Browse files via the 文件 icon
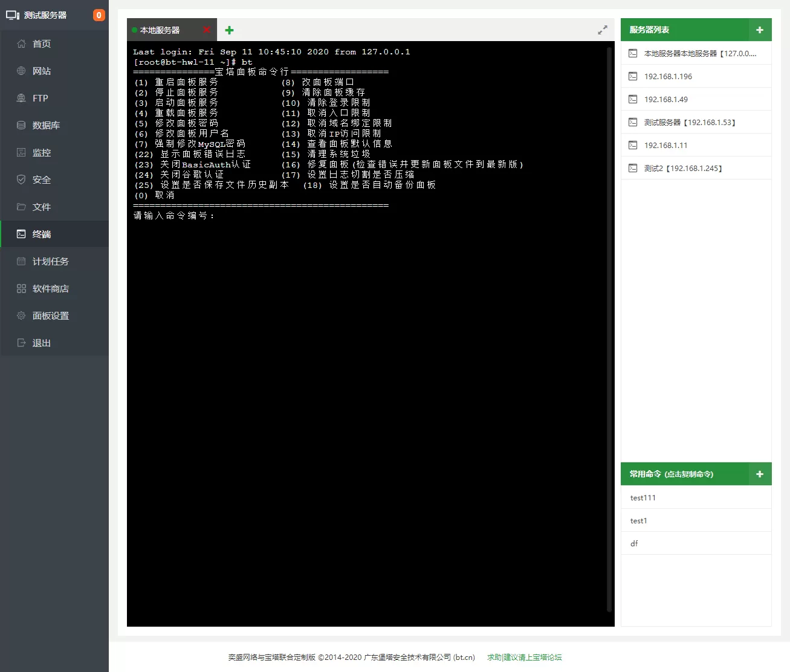Viewport: 790px width, 672px height. 40,207
